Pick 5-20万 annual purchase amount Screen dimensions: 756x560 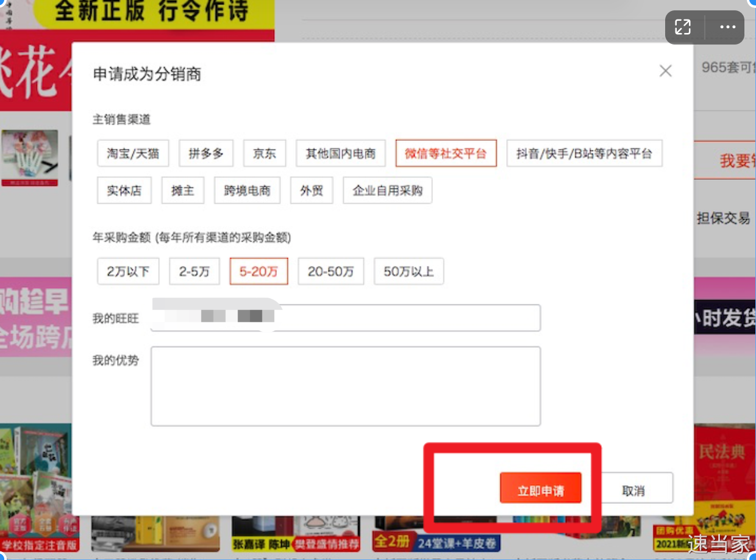tap(259, 271)
